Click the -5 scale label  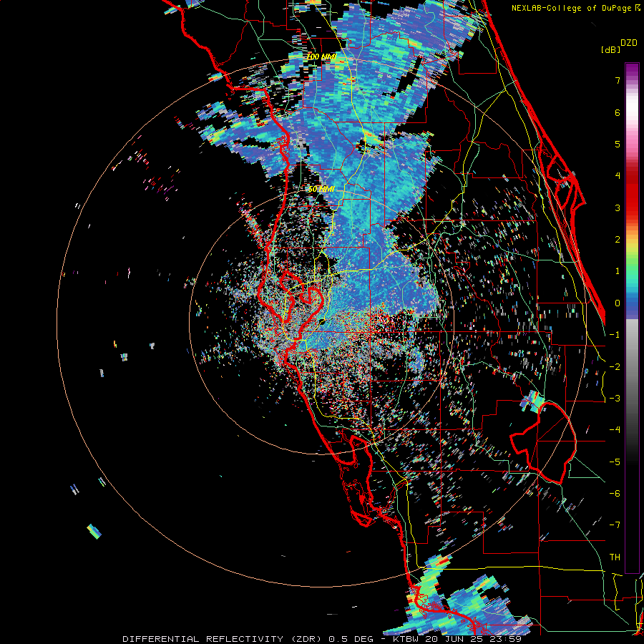(x=615, y=462)
